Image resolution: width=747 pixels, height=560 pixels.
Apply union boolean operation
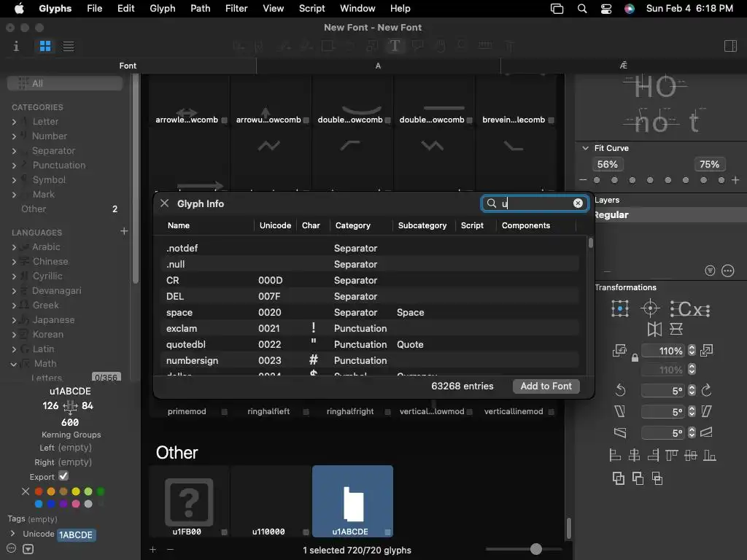[x=619, y=478]
